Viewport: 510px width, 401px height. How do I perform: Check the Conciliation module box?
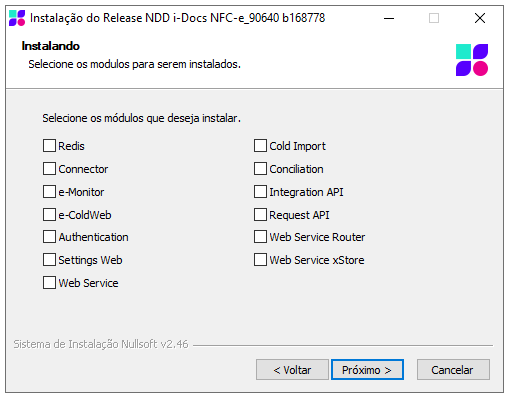coord(260,169)
